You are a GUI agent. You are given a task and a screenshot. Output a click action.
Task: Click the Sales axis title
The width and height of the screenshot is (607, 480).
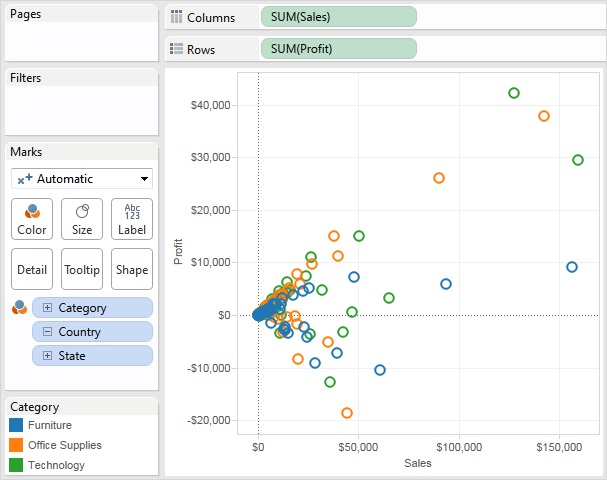pos(417,464)
